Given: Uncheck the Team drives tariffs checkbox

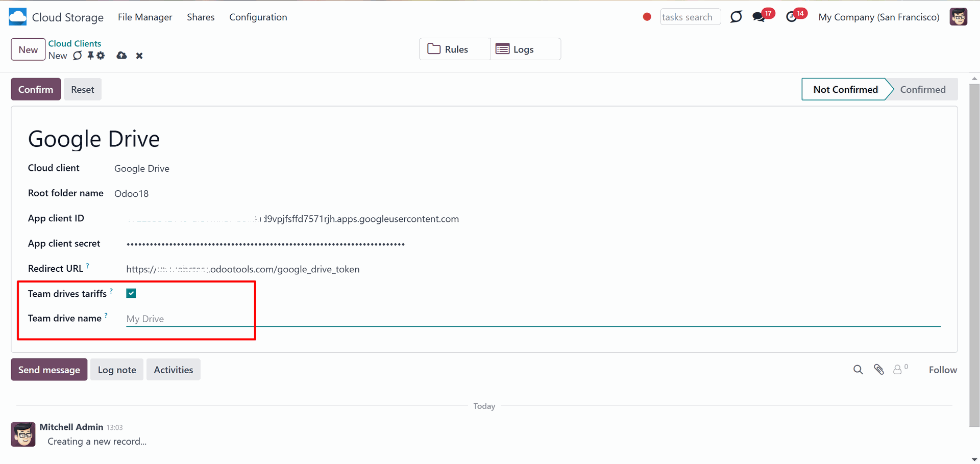Looking at the screenshot, I should pyautogui.click(x=131, y=293).
